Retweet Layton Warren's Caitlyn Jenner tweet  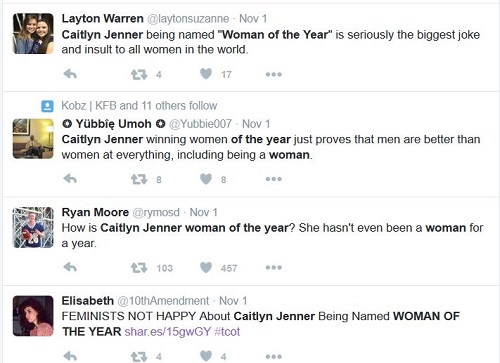coord(139,74)
